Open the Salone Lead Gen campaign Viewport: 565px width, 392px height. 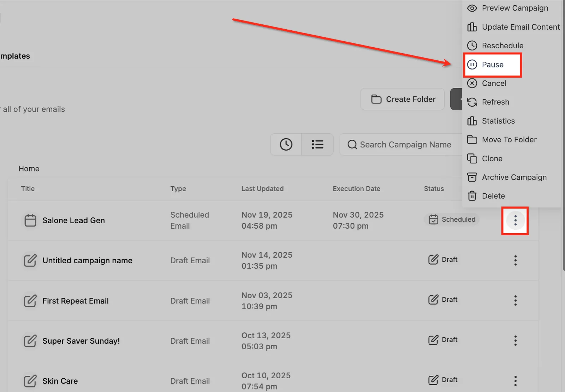[73, 221]
